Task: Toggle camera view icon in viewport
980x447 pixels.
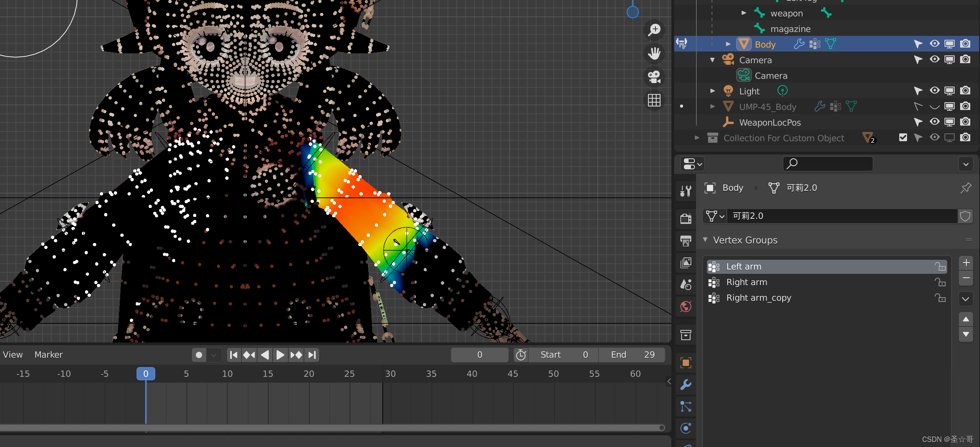Action: click(x=654, y=77)
